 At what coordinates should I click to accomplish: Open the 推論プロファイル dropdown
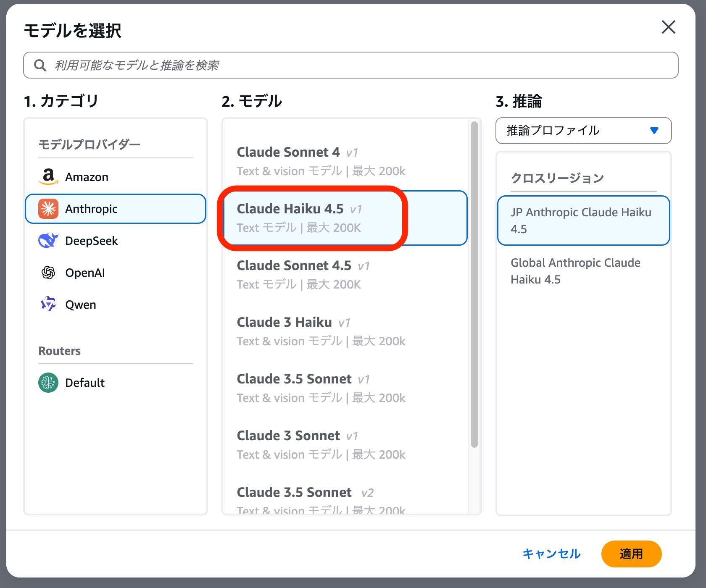pos(583,131)
